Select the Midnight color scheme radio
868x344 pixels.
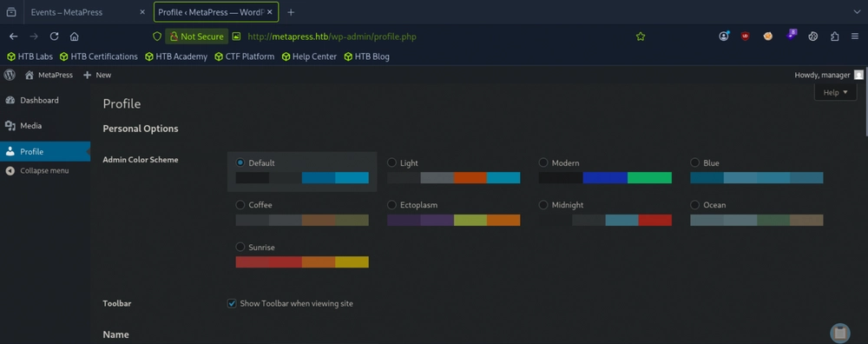tap(543, 205)
